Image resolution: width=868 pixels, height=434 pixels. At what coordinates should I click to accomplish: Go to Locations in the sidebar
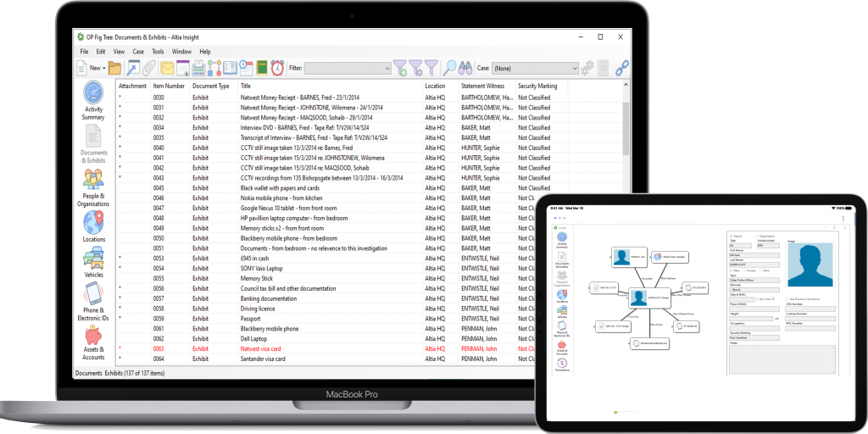point(93,227)
